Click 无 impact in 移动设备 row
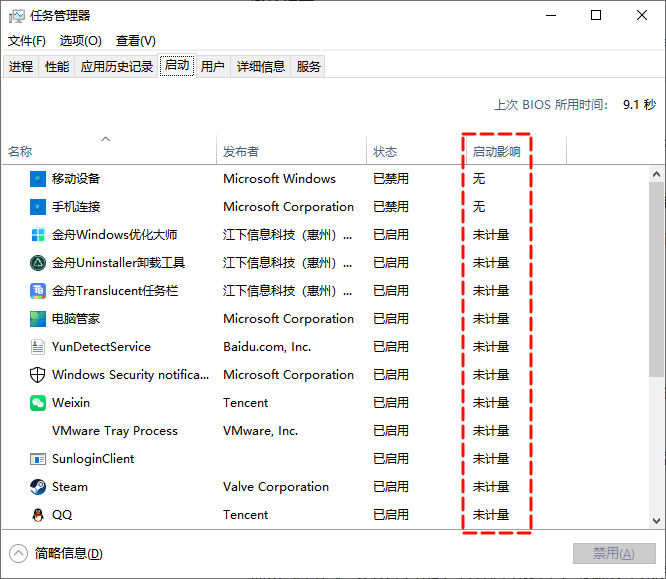The height and width of the screenshot is (579, 666). coord(479,179)
